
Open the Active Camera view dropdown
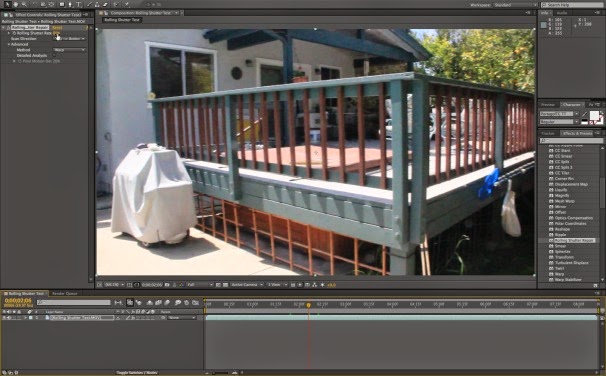point(247,285)
